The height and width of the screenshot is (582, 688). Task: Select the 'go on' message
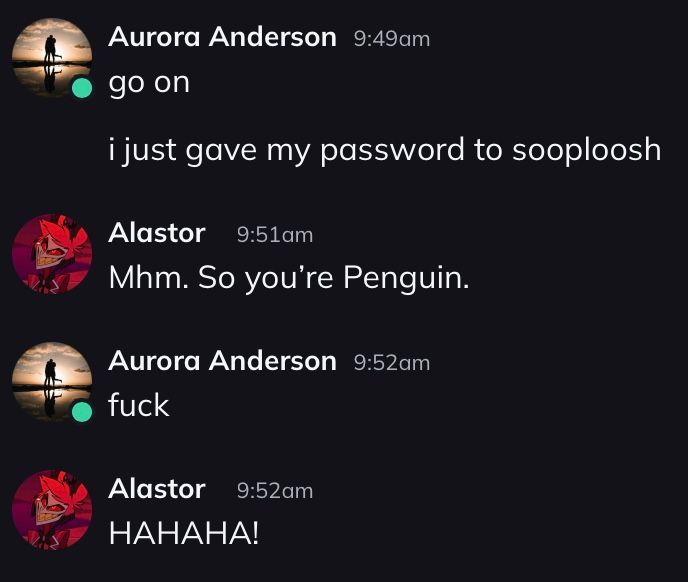[x=149, y=83]
